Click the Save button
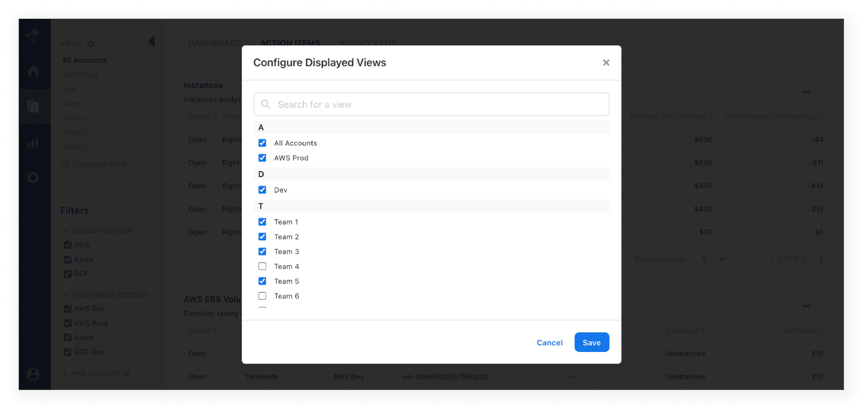Screen dimensions: 868x414 [x=591, y=342]
